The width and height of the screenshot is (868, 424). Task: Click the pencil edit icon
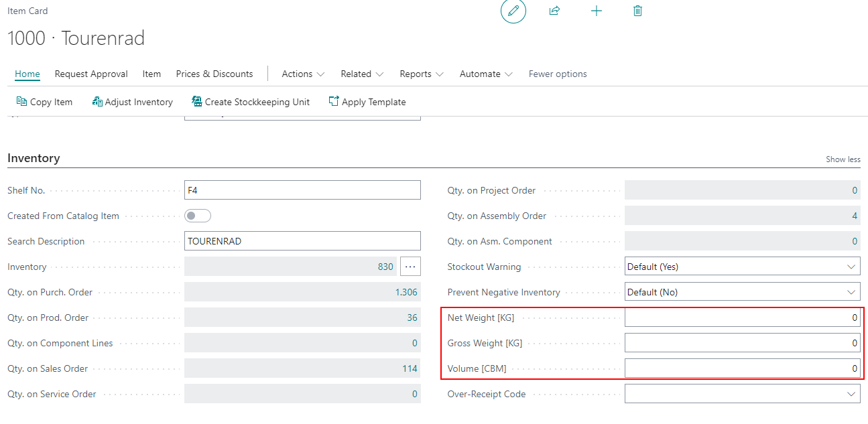pyautogui.click(x=513, y=11)
